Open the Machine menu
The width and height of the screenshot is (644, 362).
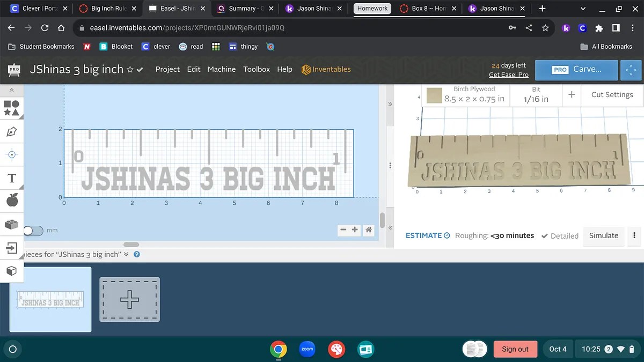pos(222,69)
